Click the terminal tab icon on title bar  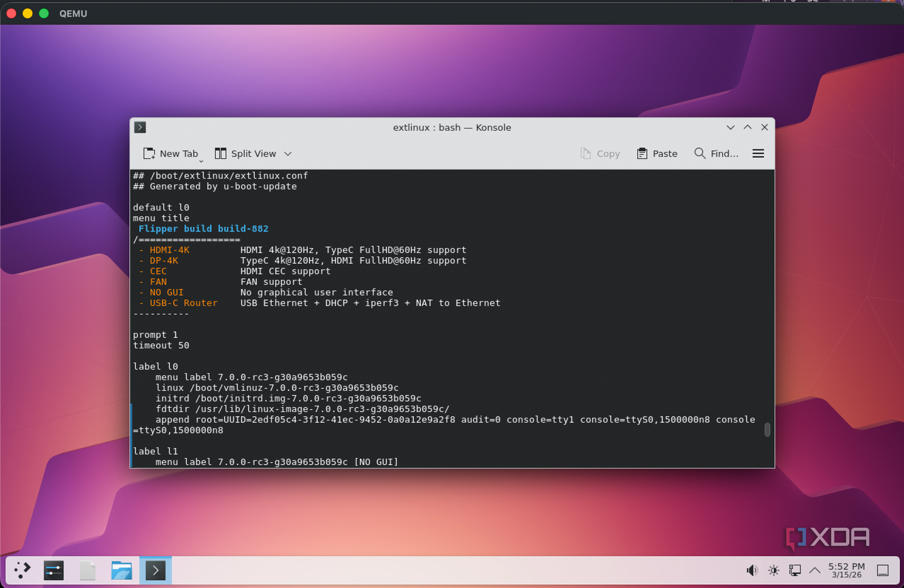tap(140, 127)
